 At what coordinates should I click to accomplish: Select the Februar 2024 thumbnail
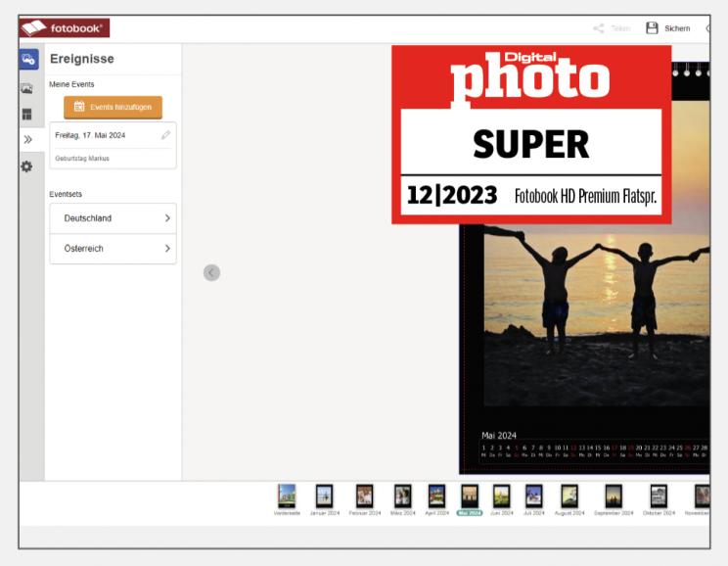364,496
